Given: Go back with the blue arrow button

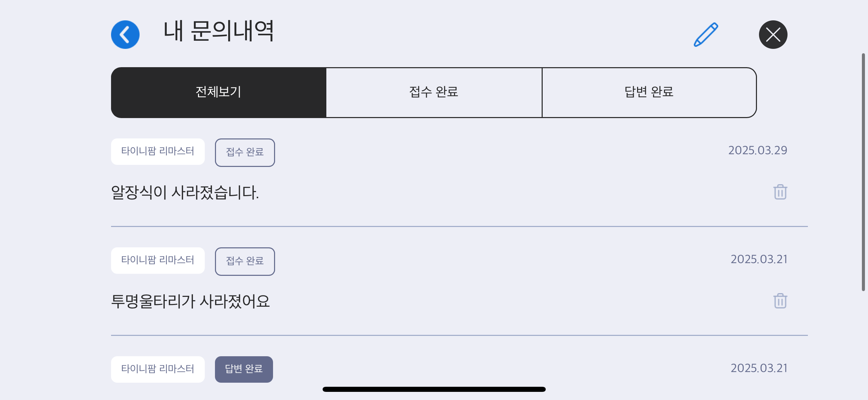Looking at the screenshot, I should point(125,35).
